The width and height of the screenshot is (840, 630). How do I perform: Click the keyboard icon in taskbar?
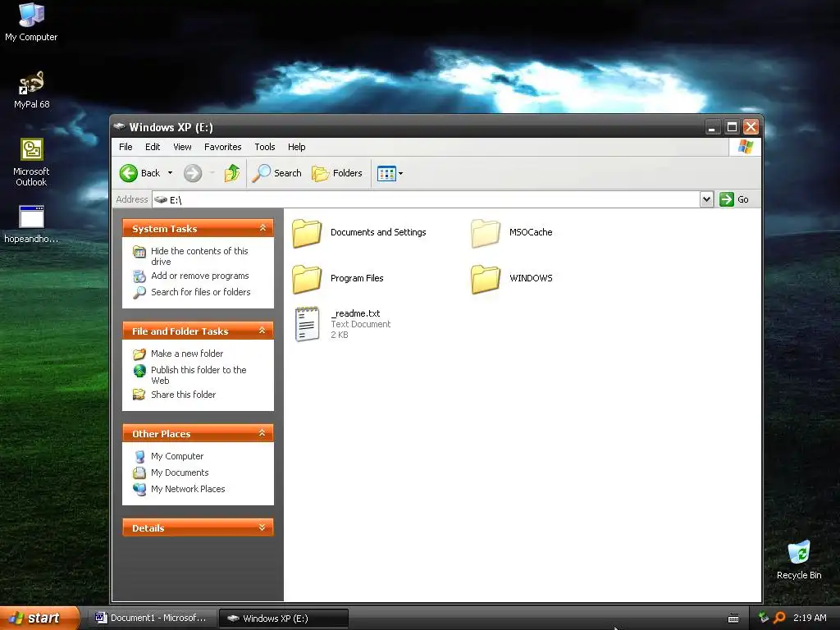coord(733,619)
